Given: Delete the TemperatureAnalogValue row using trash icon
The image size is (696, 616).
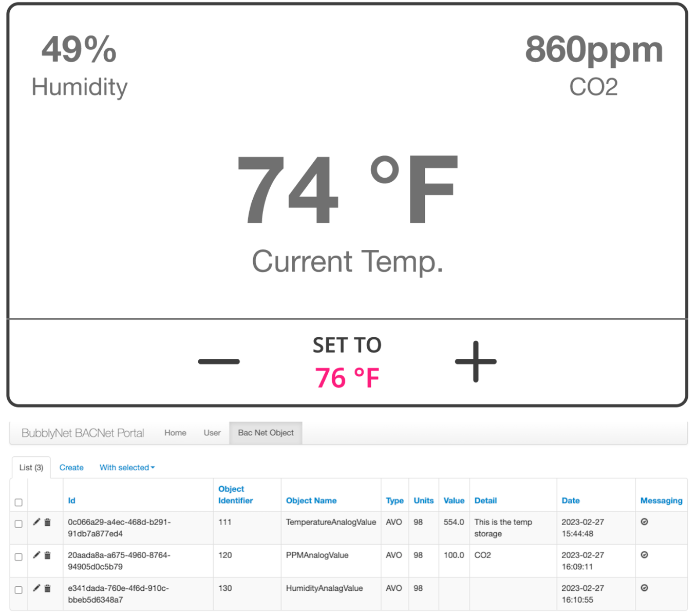Looking at the screenshot, I should 47,522.
